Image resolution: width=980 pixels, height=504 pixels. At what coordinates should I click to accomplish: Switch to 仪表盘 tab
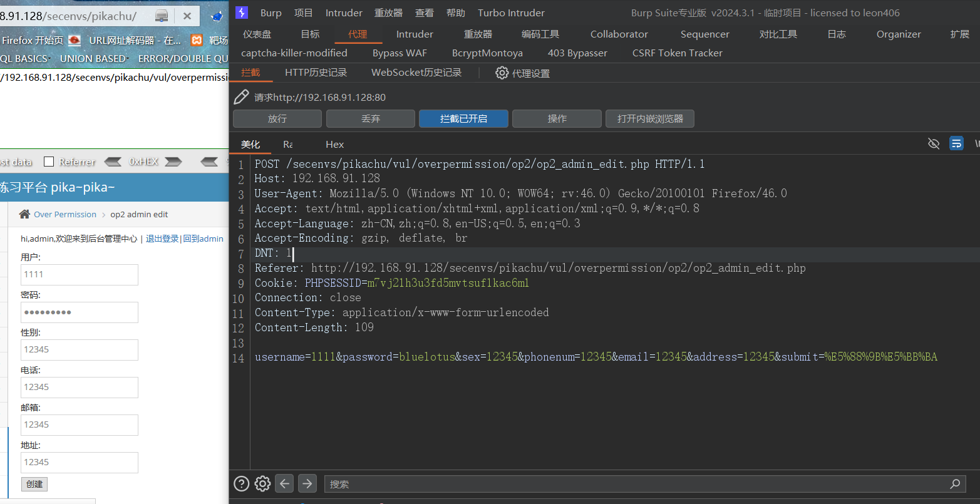257,34
